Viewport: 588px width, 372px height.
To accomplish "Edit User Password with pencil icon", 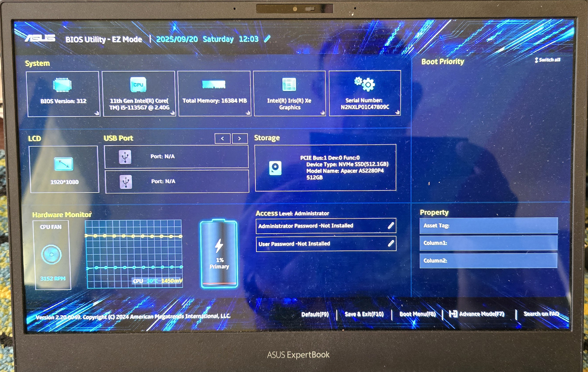I will (x=391, y=243).
